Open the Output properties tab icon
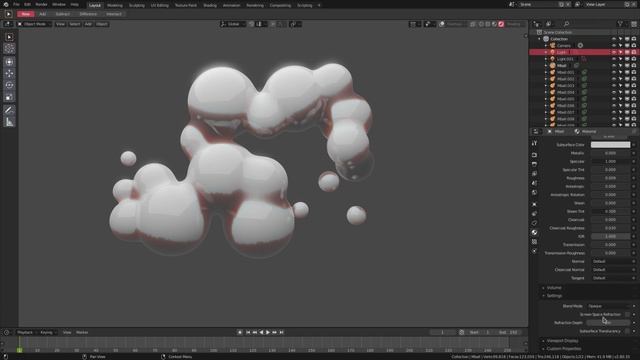This screenshot has width=640, height=360. tap(534, 164)
